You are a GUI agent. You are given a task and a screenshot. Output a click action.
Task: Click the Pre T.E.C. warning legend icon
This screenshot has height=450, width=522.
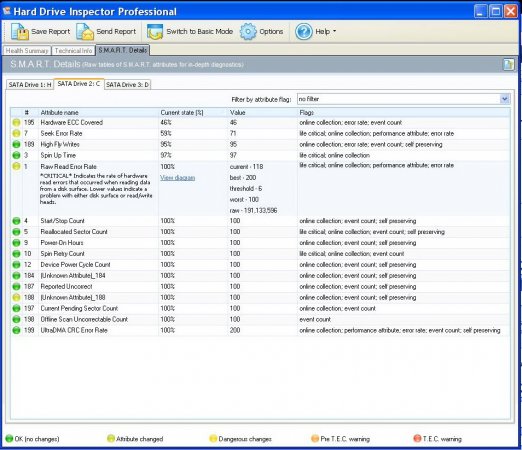315,438
